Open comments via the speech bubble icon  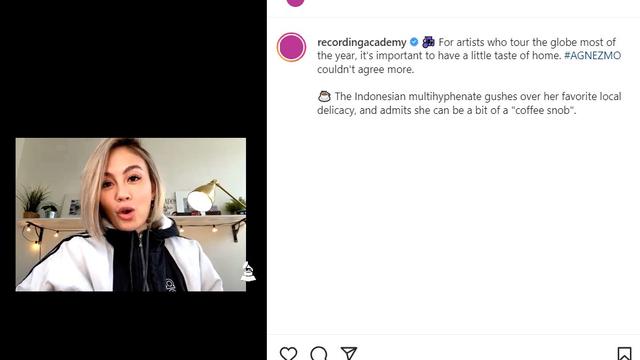[318, 353]
